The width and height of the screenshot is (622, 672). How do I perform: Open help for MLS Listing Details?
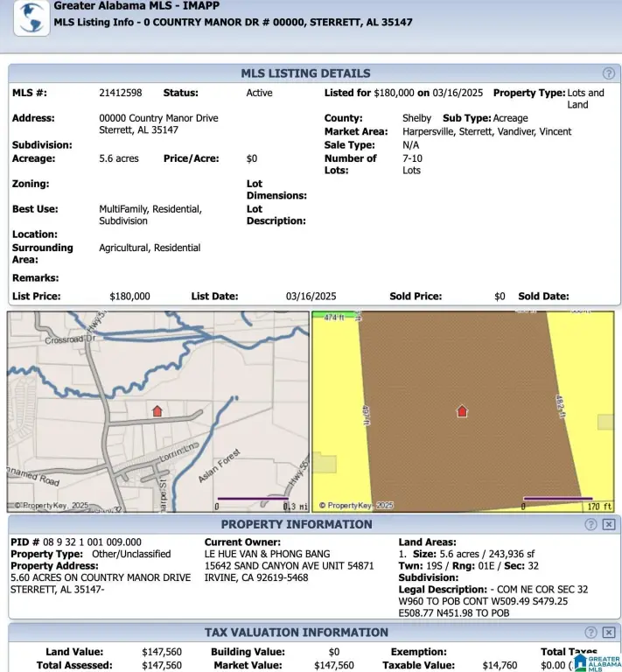(x=608, y=73)
